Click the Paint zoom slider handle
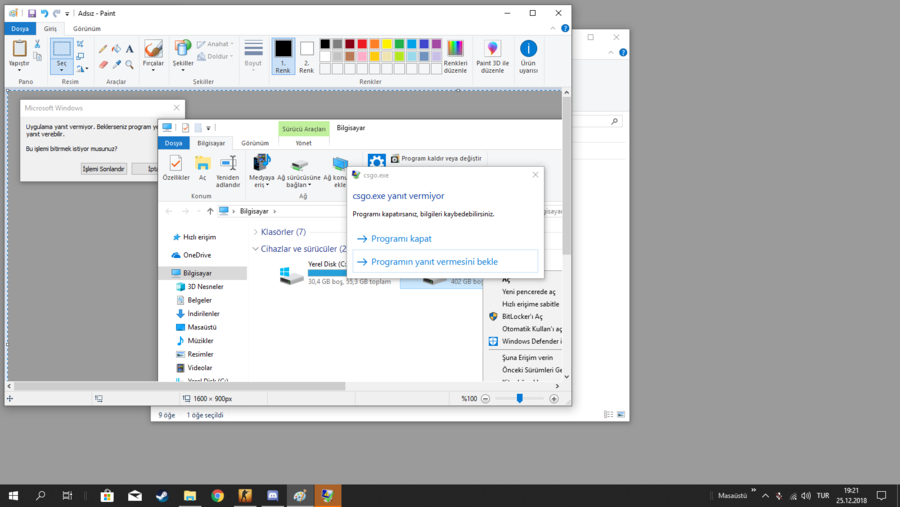This screenshot has width=900, height=507. pos(519,398)
